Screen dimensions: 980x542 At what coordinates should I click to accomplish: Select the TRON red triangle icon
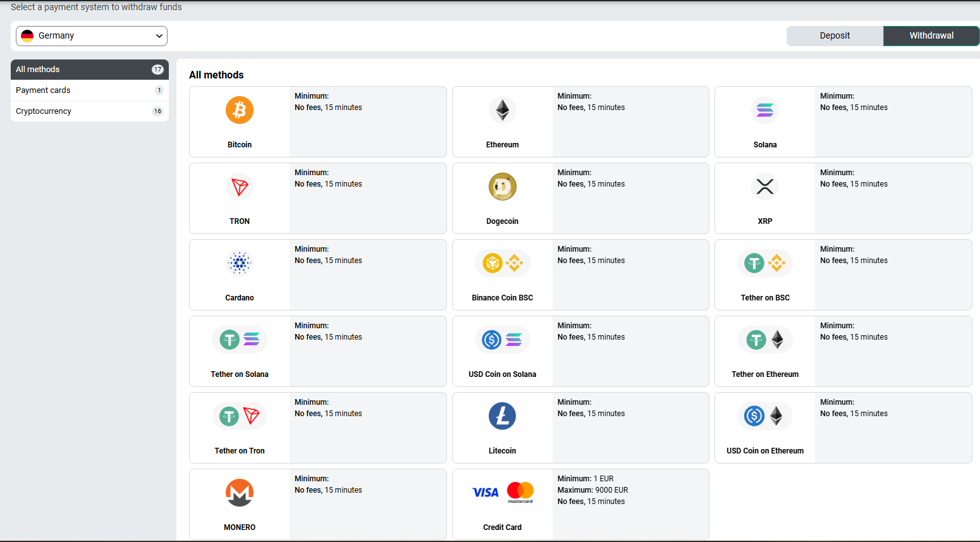[240, 187]
